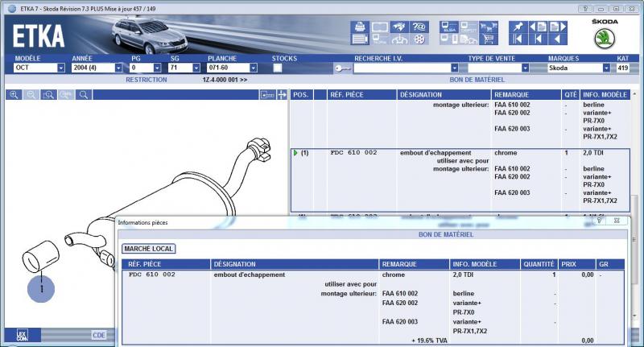Screen dimensions: 644x347
Task: Click the LEX COM logo icon
Action: point(23,335)
